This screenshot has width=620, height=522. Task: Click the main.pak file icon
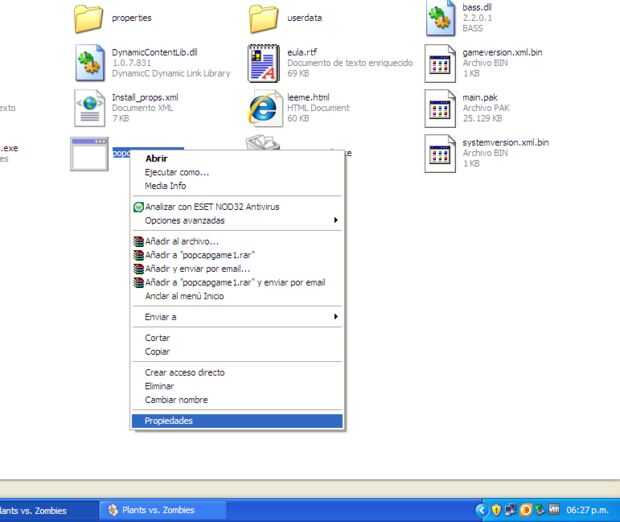coord(440,109)
